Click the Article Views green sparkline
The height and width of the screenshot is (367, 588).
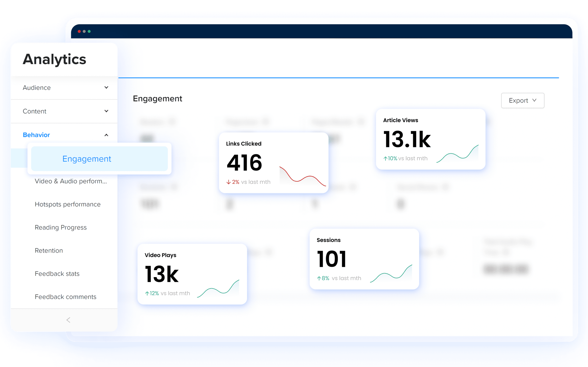tap(457, 154)
